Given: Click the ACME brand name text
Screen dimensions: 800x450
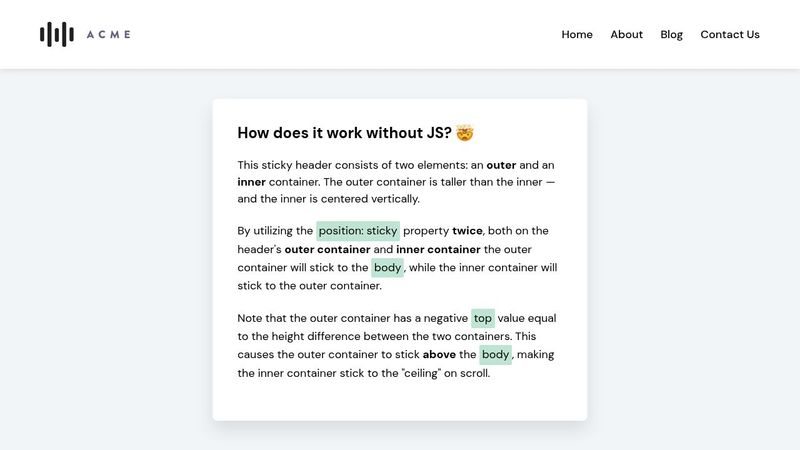Looking at the screenshot, I should coord(108,35).
